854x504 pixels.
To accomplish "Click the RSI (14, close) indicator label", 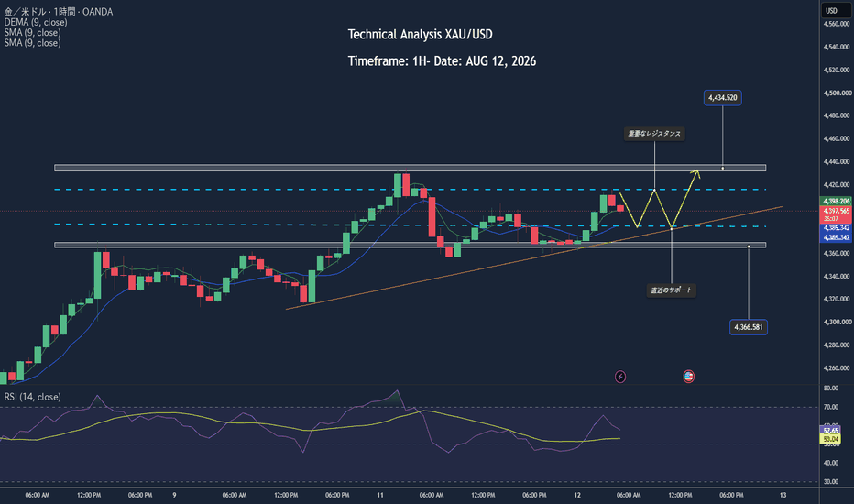I will pyautogui.click(x=32, y=397).
